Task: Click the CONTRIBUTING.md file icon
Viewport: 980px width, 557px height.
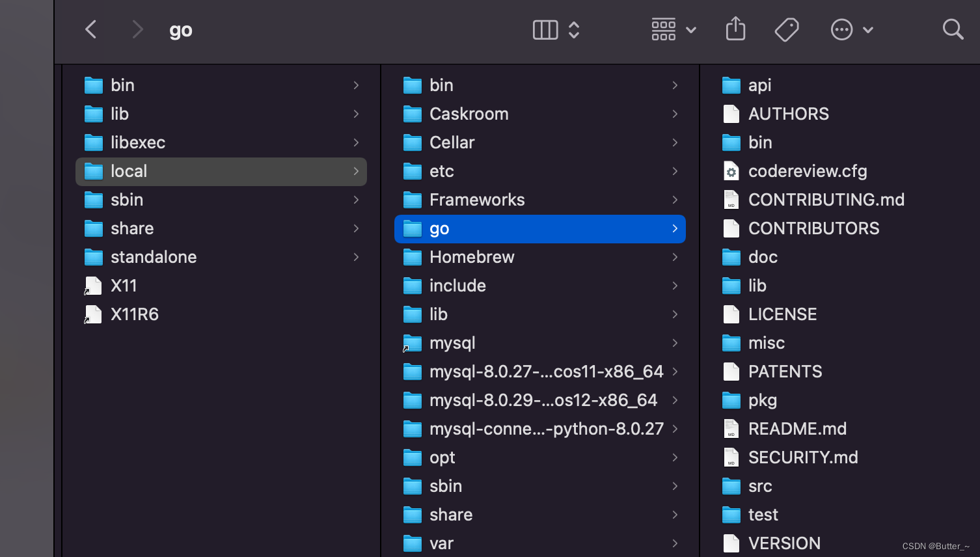Action: pos(731,200)
